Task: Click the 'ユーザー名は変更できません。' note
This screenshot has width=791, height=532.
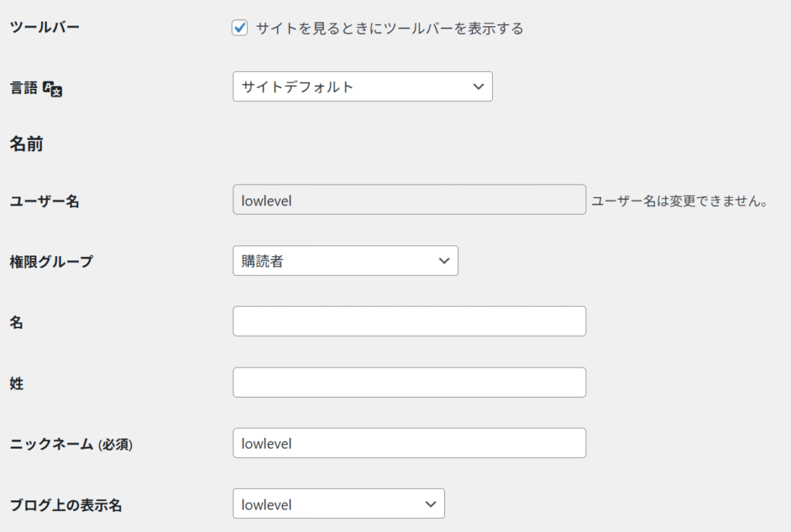Action: point(679,202)
